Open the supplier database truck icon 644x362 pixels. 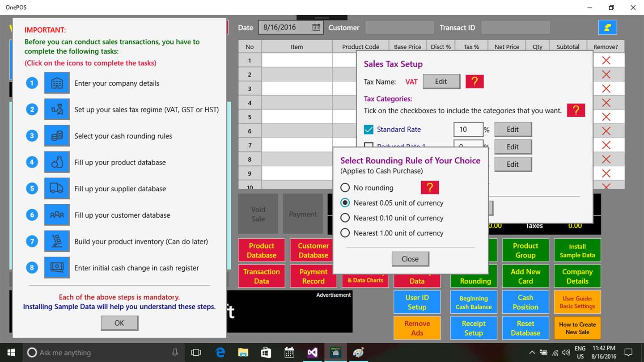click(57, 189)
